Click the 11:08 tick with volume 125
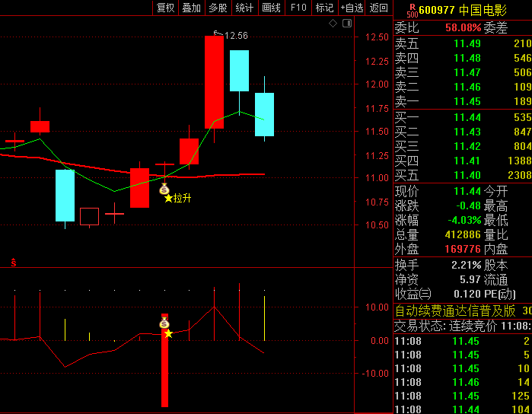The image size is (532, 414). coord(463,396)
